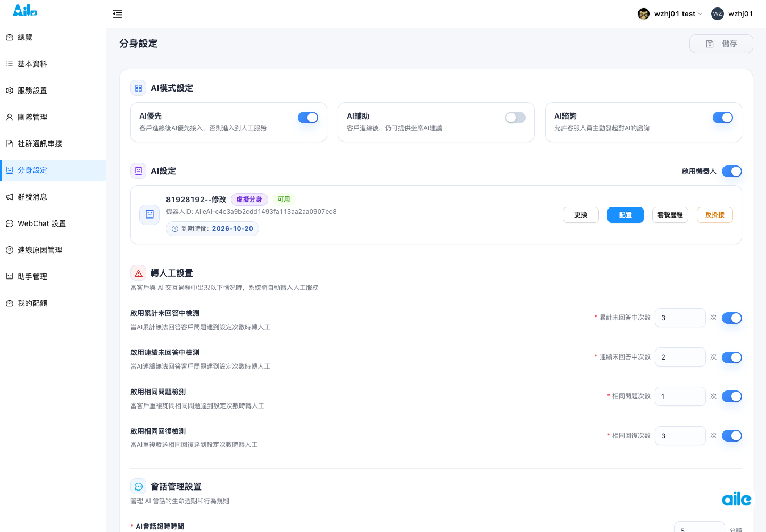Viewport: 766px width, 532px height.
Task: Click the 套餐歷程 button
Action: click(x=670, y=215)
